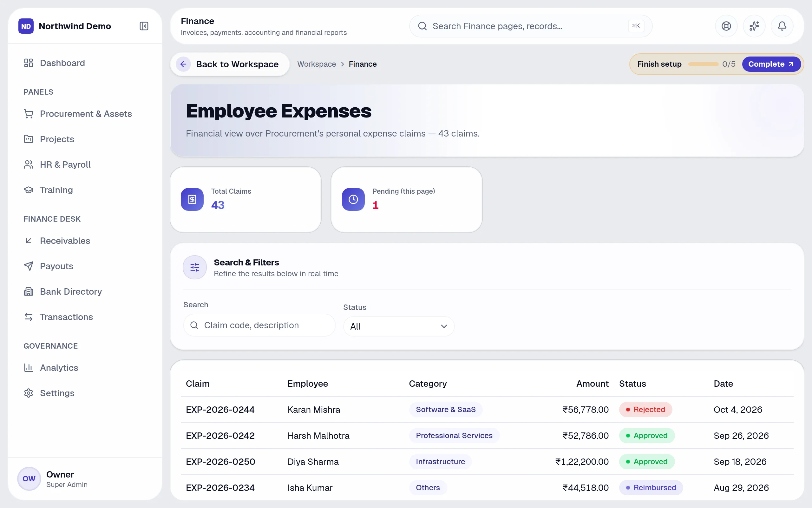
Task: Click the Amount column header
Action: tap(592, 384)
